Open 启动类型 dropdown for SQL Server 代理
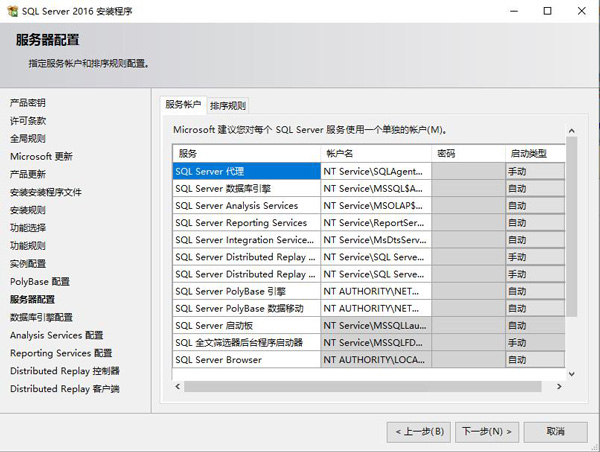 (x=534, y=171)
